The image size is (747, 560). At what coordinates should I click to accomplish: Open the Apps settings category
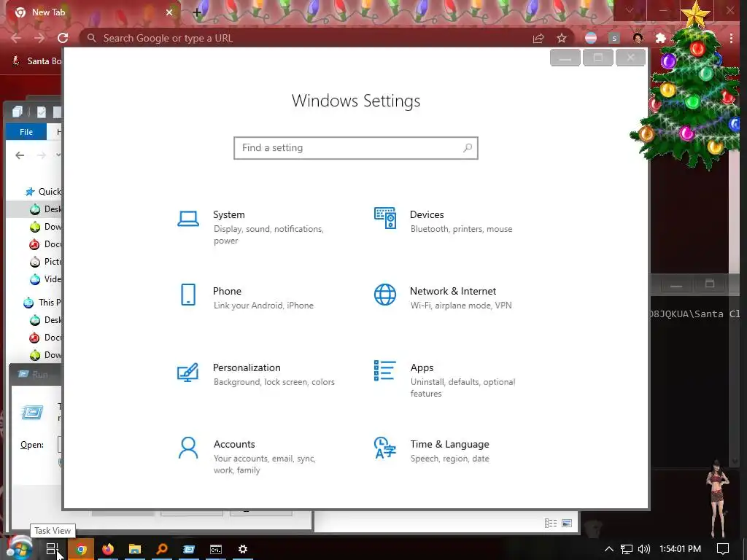pyautogui.click(x=446, y=380)
